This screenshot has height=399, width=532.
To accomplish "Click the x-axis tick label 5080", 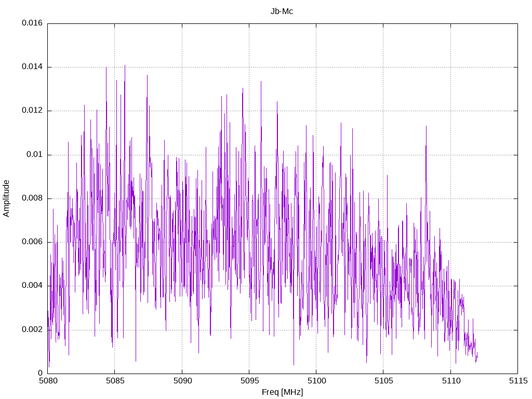I will pos(48,381).
